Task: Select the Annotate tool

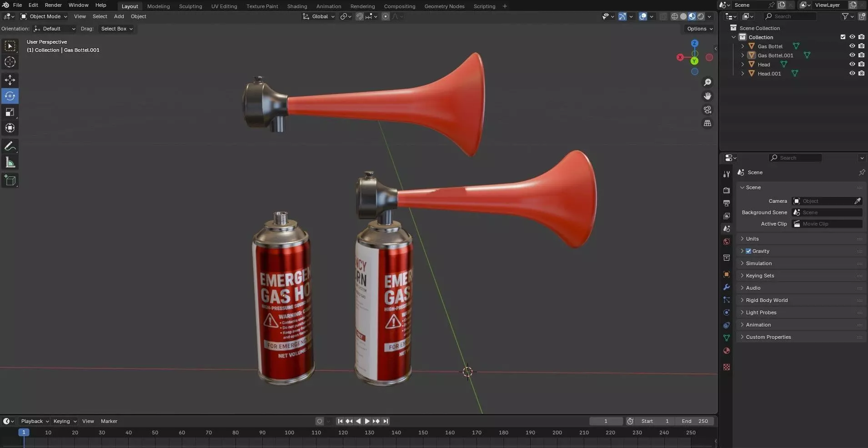Action: (x=10, y=146)
